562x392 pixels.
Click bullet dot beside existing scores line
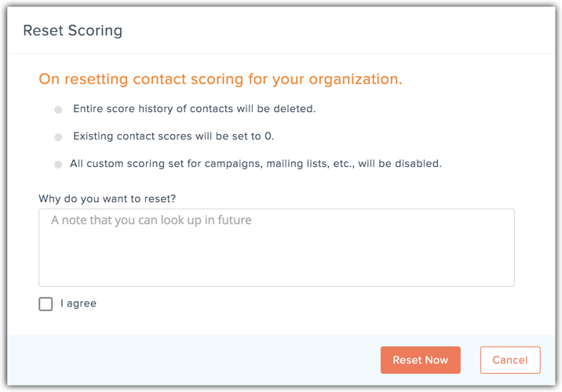[x=58, y=137]
